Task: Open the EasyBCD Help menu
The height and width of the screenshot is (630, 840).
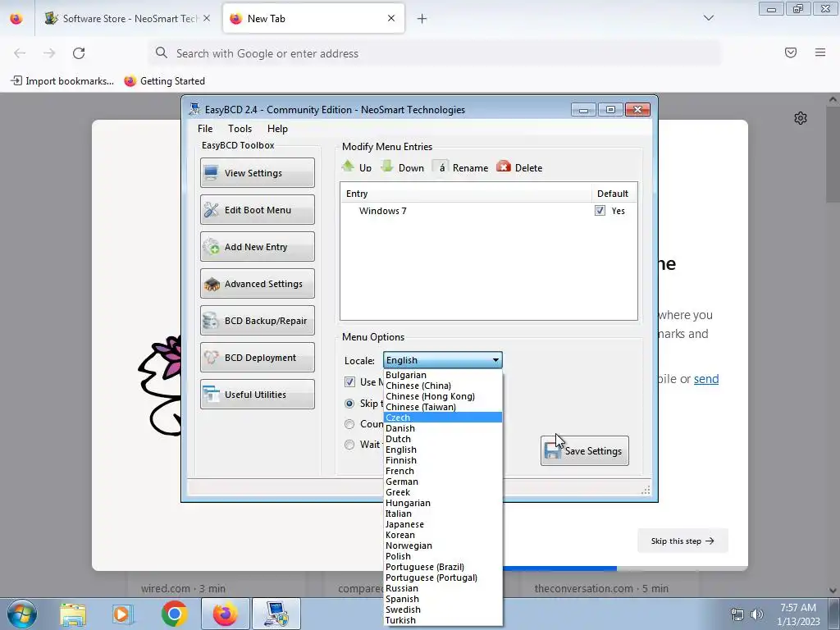Action: coord(277,129)
